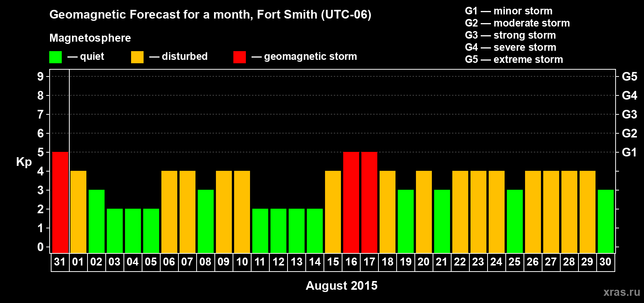Click the G3 label on right axis
This screenshot has height=303, width=644.
click(629, 114)
